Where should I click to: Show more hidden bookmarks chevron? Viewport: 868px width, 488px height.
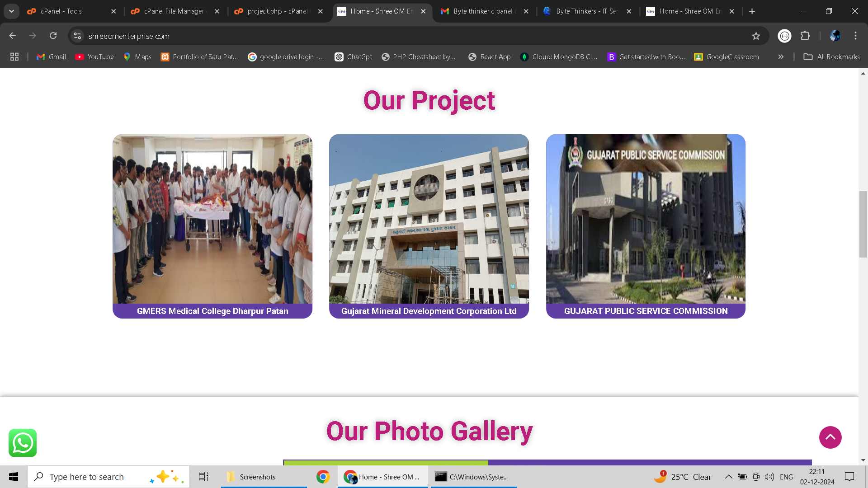pos(781,57)
